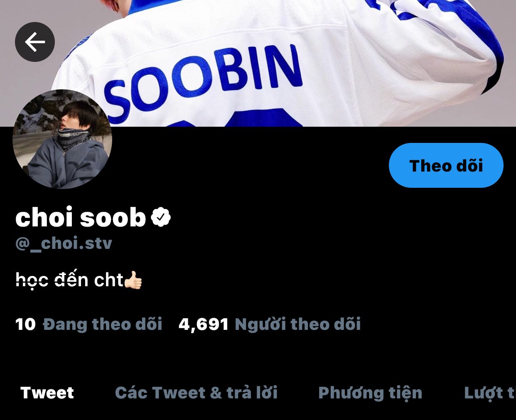Open the partially visible Lượt t tab
Image resolution: width=516 pixels, height=420 pixels.
click(x=489, y=393)
